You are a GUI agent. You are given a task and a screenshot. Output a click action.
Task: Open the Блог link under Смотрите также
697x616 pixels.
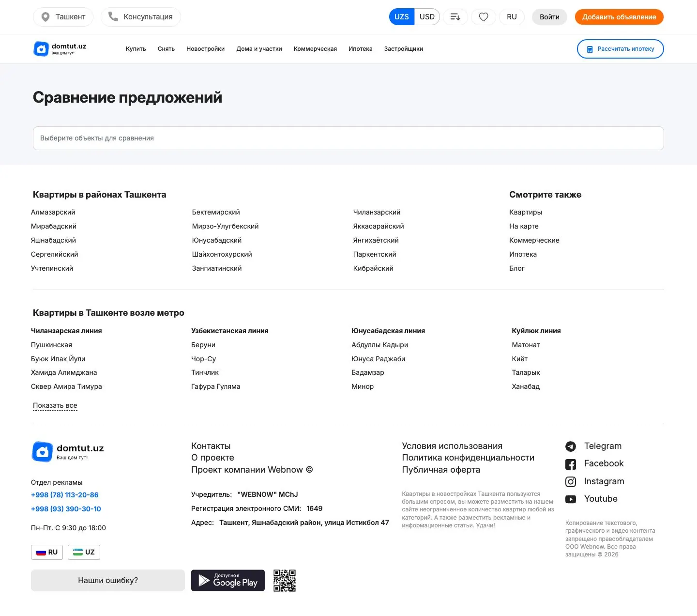click(x=517, y=269)
